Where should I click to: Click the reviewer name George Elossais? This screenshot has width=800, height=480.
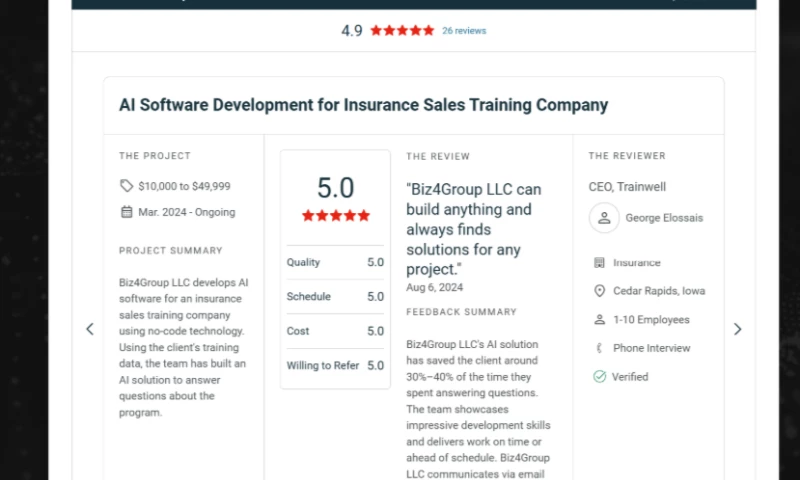(665, 218)
